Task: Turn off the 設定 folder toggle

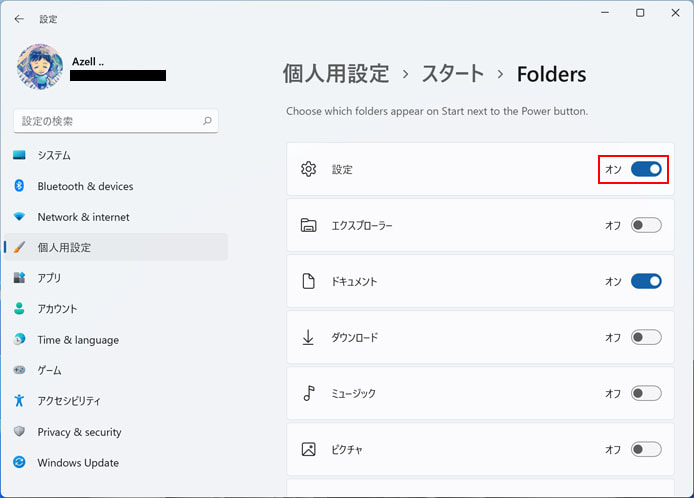Action: point(646,169)
